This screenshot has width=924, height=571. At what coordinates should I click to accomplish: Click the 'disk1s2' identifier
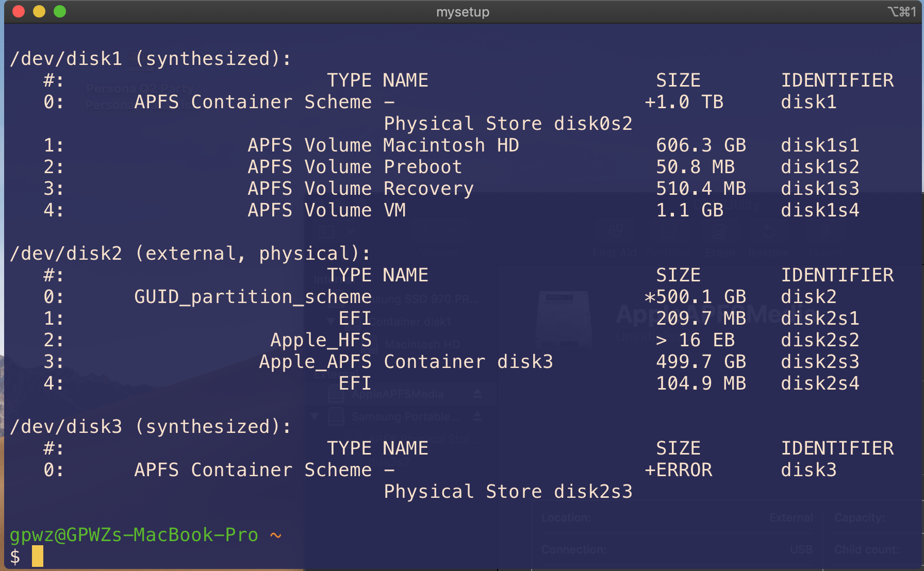click(820, 167)
